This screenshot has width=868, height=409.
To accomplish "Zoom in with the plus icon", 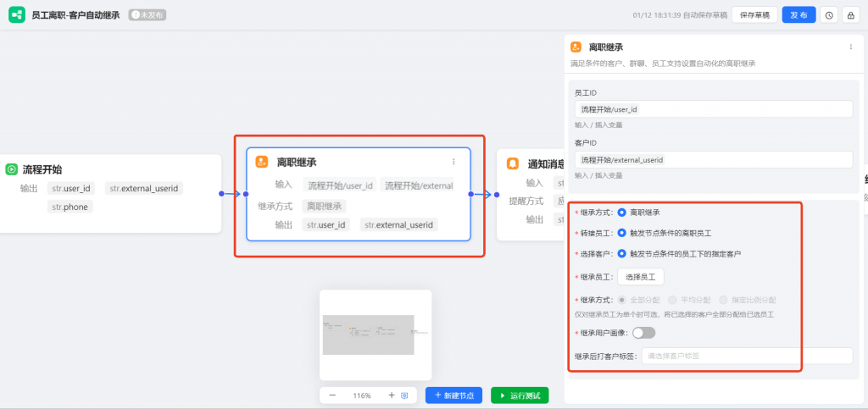I will 392,395.
